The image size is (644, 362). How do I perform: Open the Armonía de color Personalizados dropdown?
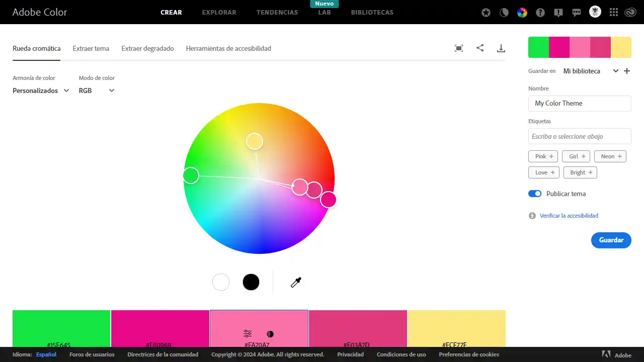pos(40,90)
